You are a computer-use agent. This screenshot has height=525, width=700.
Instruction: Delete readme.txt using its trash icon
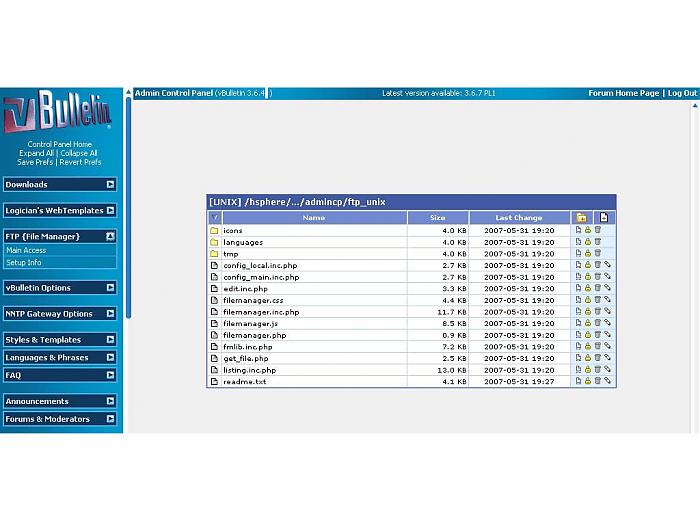coord(598,381)
